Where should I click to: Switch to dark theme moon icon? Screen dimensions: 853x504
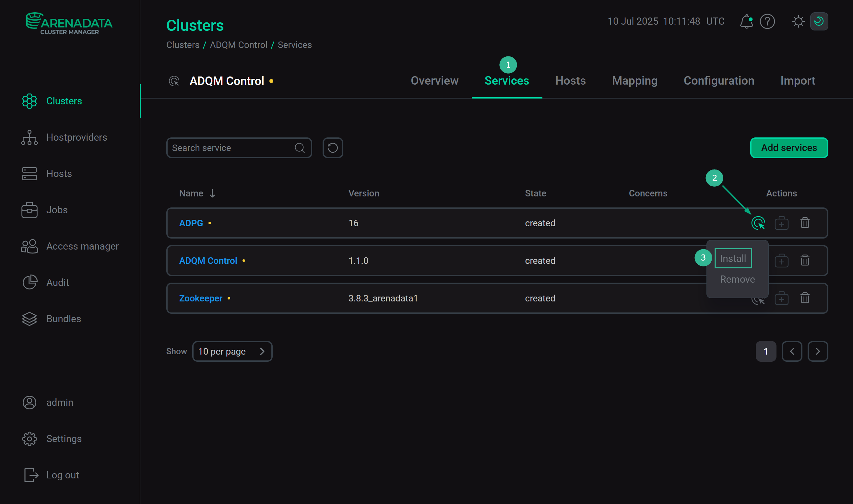[819, 21]
